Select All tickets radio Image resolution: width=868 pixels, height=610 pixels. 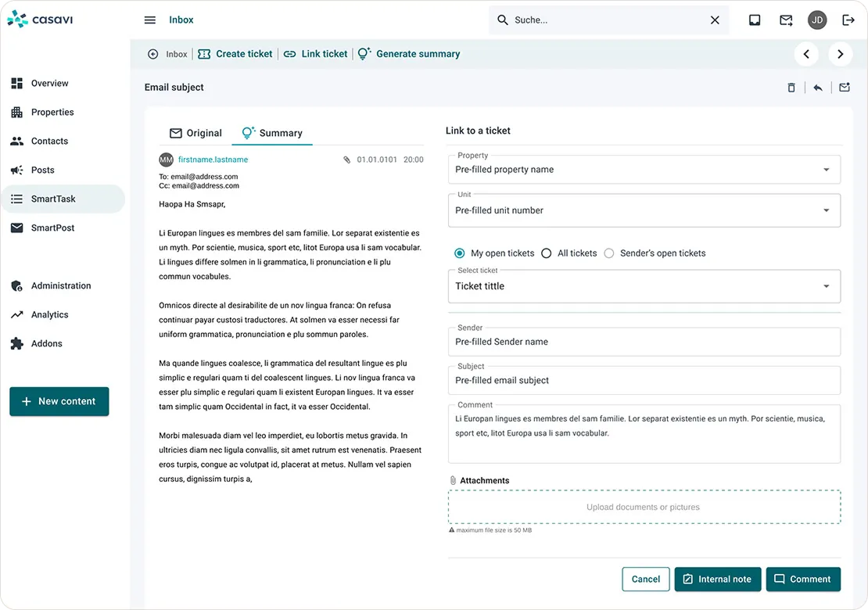(x=547, y=253)
